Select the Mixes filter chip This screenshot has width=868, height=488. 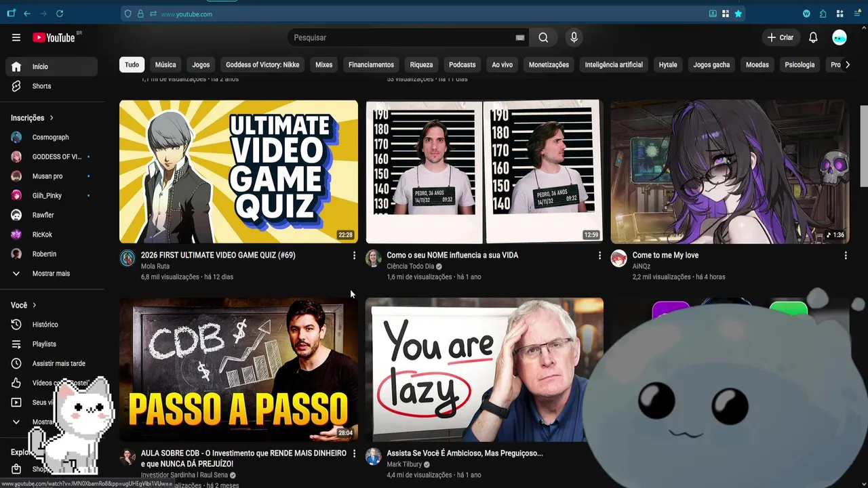[324, 65]
